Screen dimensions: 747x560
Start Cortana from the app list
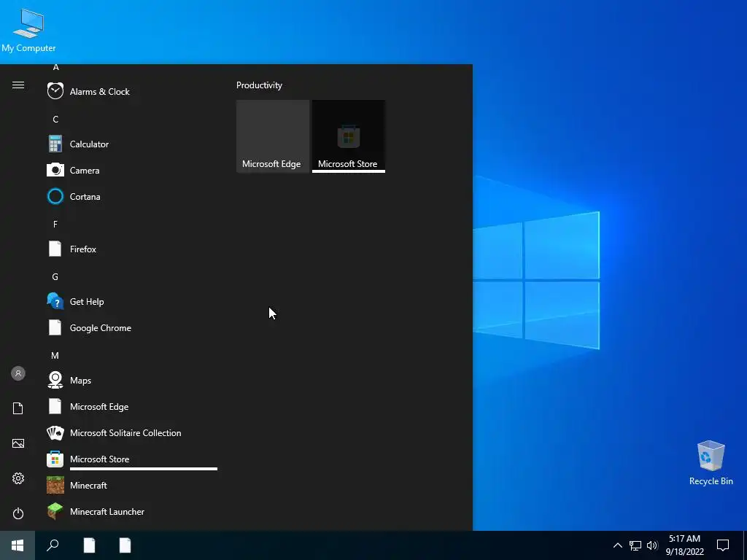tap(132, 196)
